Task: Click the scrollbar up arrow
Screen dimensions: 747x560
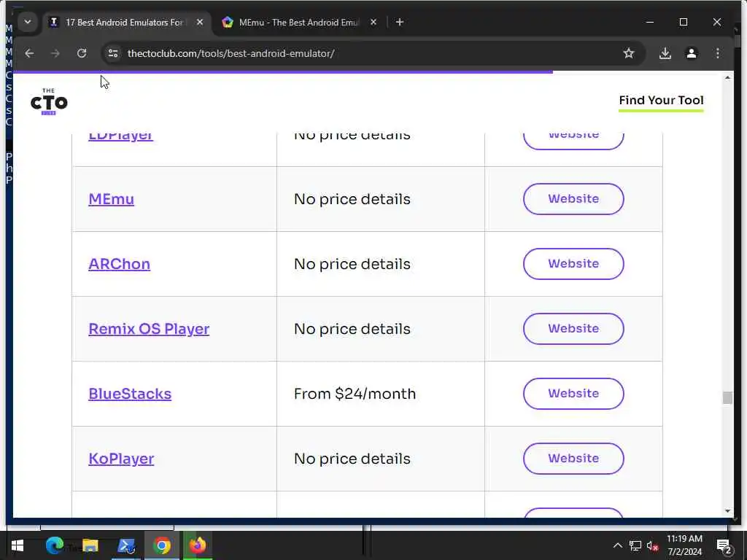Action: click(x=727, y=77)
